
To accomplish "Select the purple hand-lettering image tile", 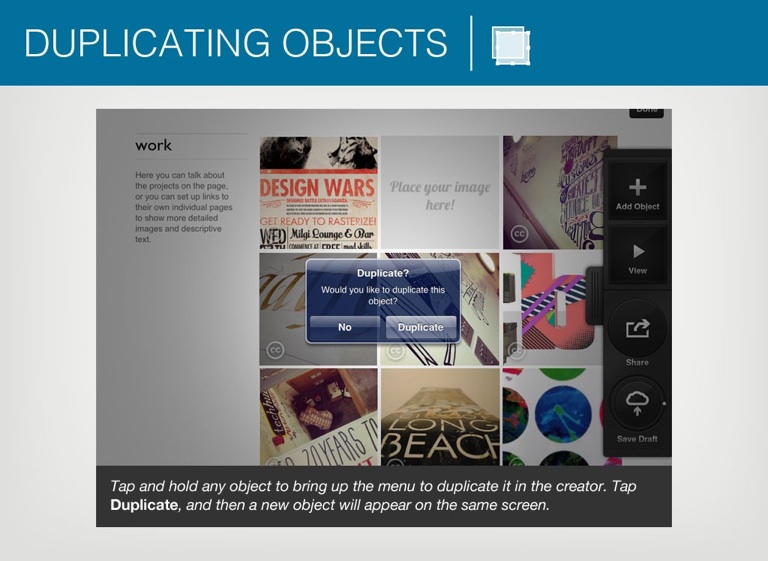I will click(553, 193).
